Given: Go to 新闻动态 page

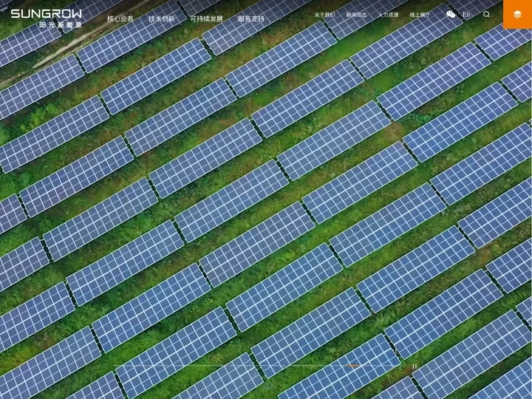Looking at the screenshot, I should (356, 15).
